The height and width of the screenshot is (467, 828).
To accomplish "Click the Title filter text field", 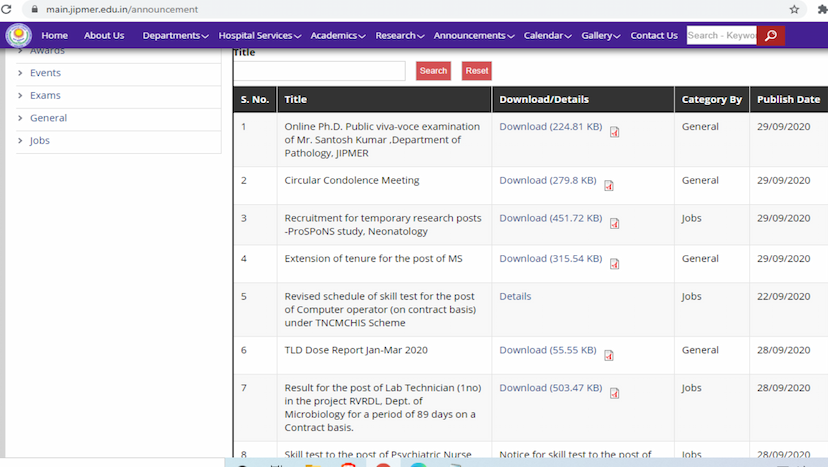I will [319, 71].
